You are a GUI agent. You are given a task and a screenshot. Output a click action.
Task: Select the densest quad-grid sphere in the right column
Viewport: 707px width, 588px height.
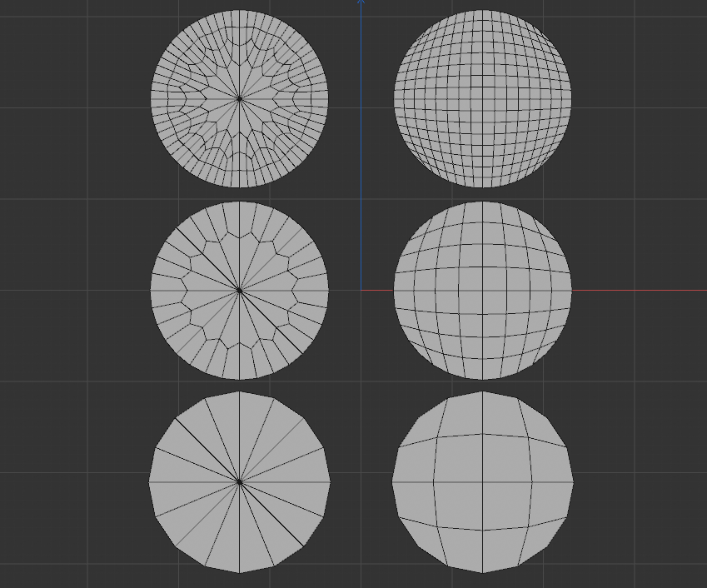482,99
